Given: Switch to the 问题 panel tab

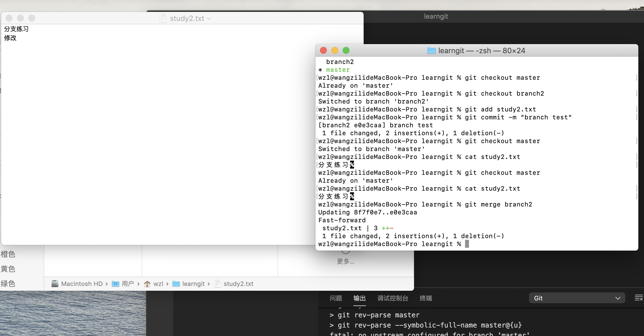Looking at the screenshot, I should coord(336,298).
